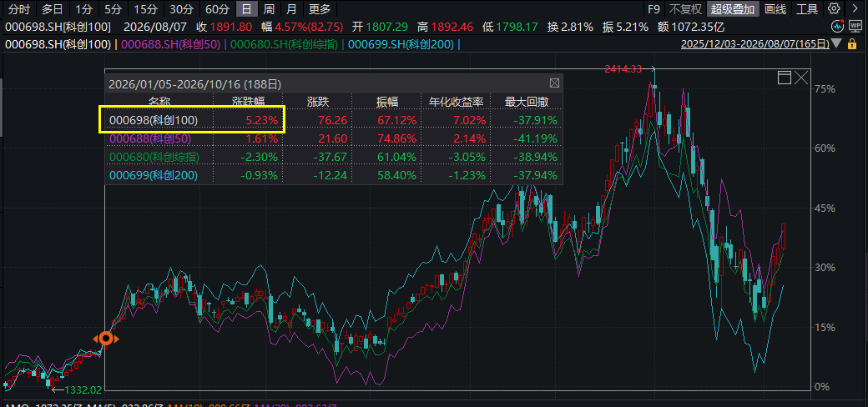868x407 pixels.
Task: Click legend 000699.SH(科创200) in cyan
Action: point(402,44)
